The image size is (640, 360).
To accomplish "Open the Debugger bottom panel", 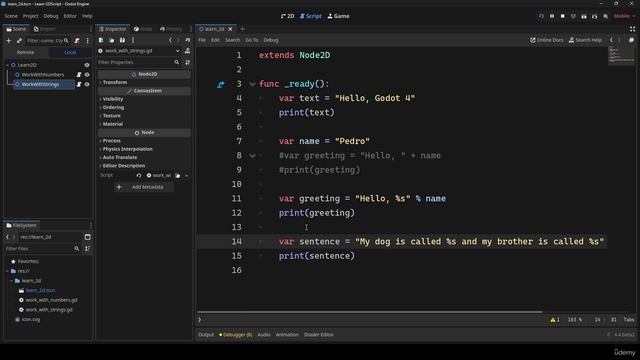I will click(x=236, y=335).
